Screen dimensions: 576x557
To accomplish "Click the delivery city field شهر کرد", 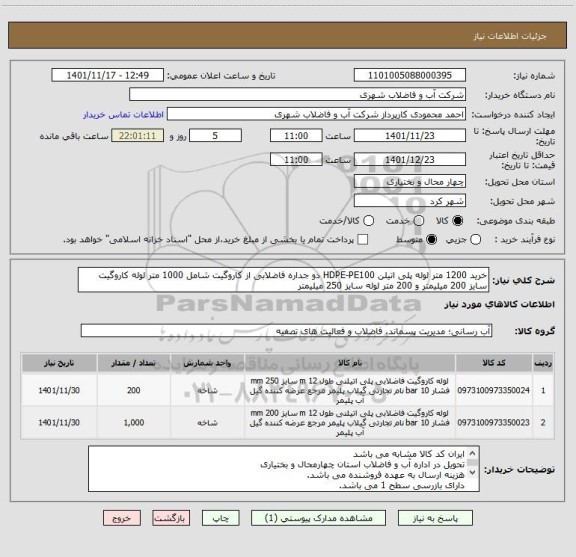I will click(x=410, y=201).
